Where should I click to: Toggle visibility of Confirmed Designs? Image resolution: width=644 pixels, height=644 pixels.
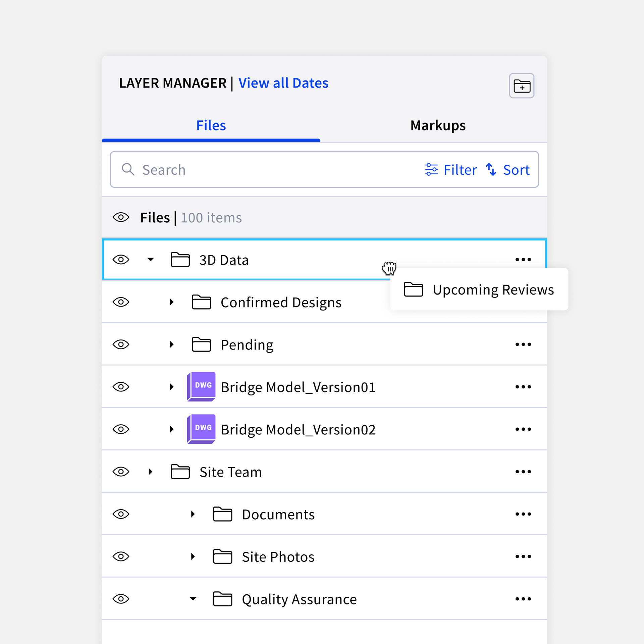[121, 302]
